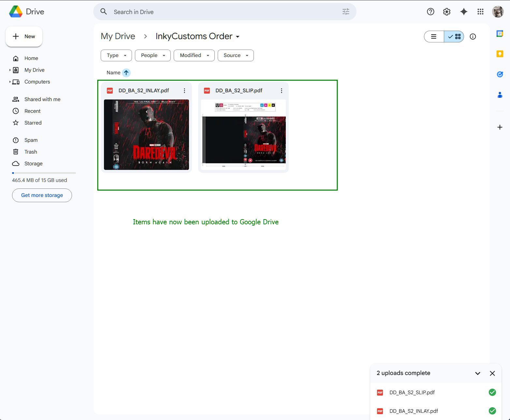Click the Google Drive logo

16,12
